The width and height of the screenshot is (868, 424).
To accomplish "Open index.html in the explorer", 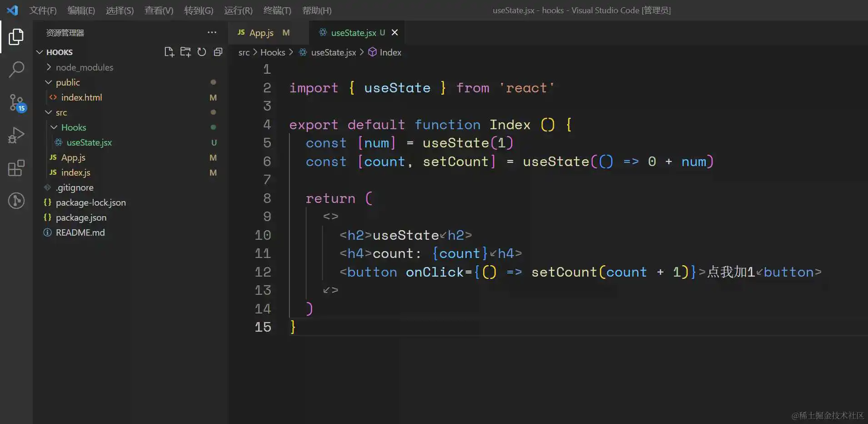I will pos(81,97).
